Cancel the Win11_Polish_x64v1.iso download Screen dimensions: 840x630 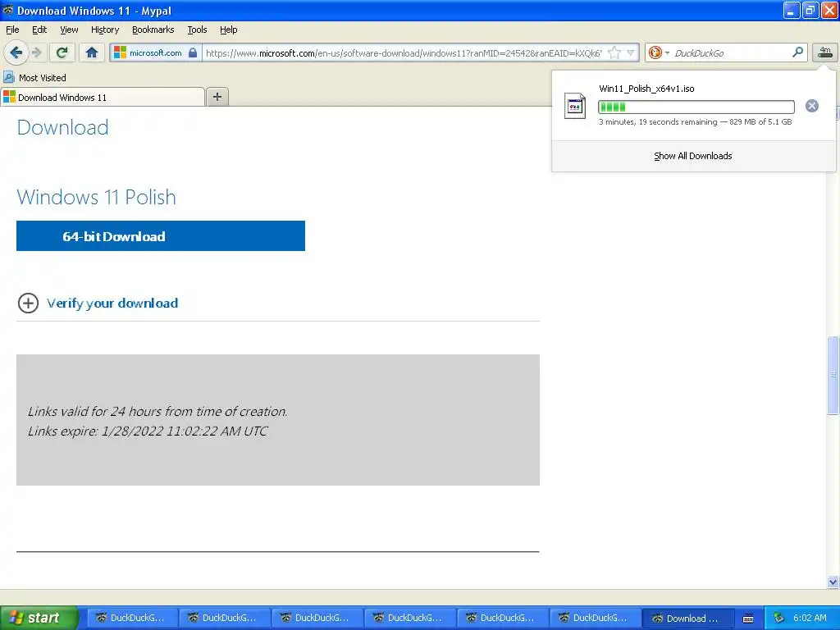pyautogui.click(x=812, y=106)
